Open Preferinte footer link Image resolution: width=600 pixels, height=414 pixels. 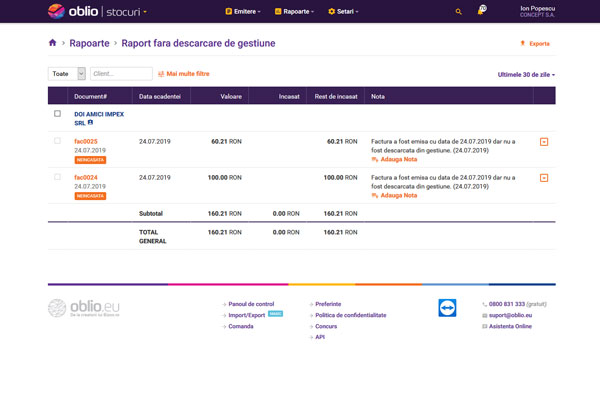point(328,304)
